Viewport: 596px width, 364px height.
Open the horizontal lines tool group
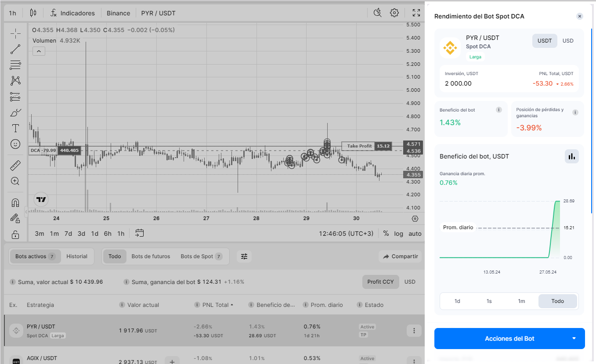click(15, 65)
